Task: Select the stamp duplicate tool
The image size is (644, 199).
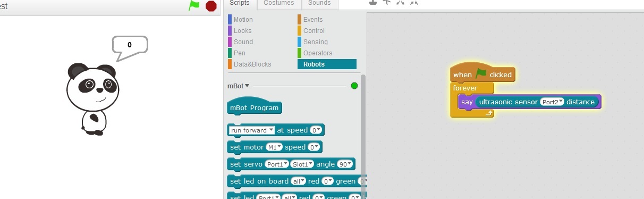Action: (374, 2)
